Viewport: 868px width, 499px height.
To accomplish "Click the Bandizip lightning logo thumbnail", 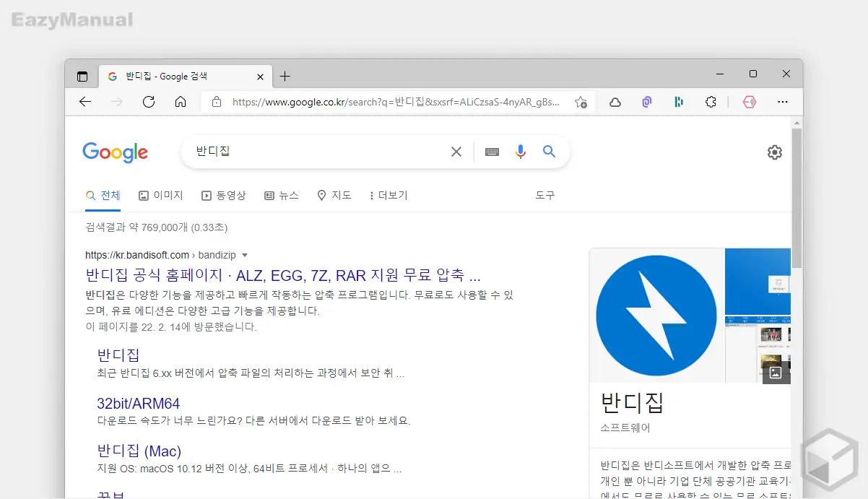I will 656,316.
